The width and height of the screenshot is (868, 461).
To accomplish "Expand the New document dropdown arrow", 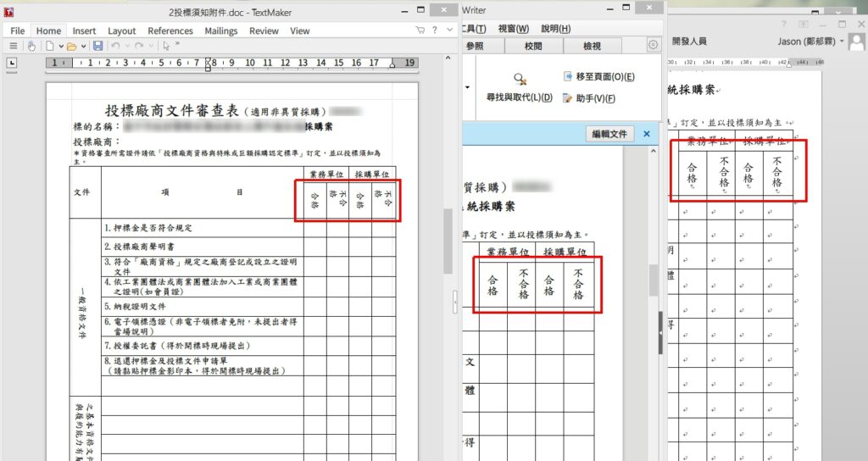I will click(x=61, y=47).
